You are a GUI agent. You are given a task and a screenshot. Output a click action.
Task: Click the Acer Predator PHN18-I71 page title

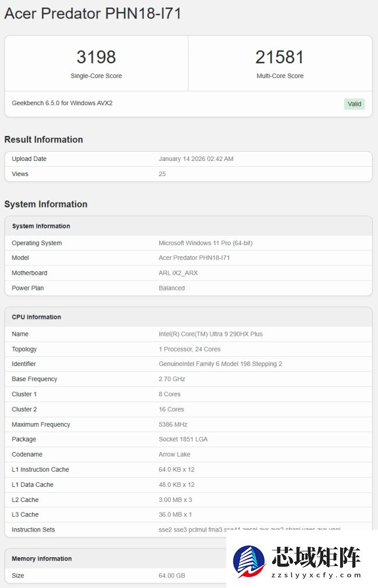click(93, 13)
